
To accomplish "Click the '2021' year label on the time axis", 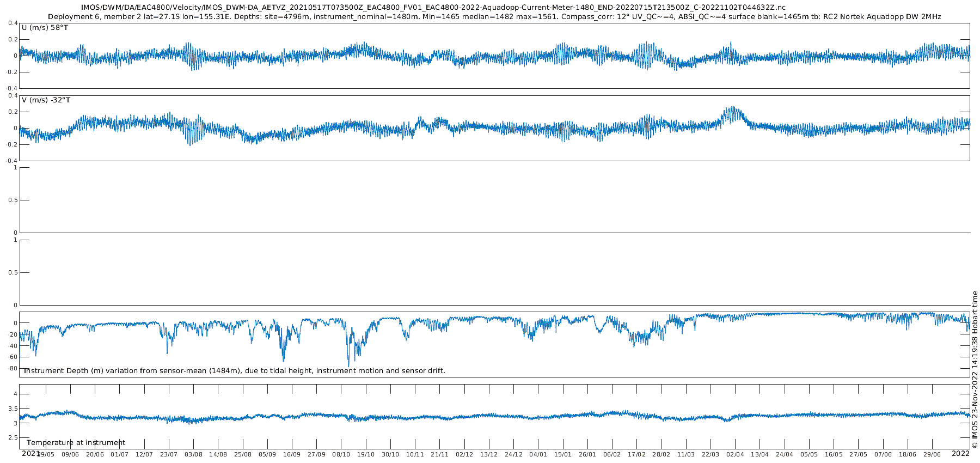I will (31, 453).
